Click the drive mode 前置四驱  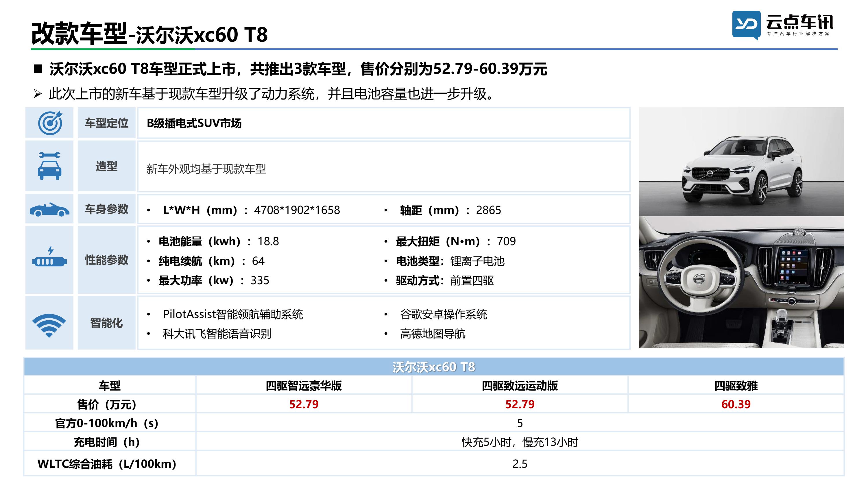[x=472, y=281]
